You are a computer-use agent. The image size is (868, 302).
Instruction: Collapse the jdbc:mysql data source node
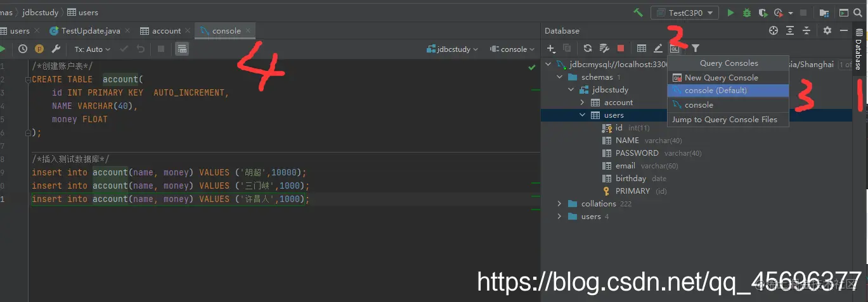(x=548, y=65)
